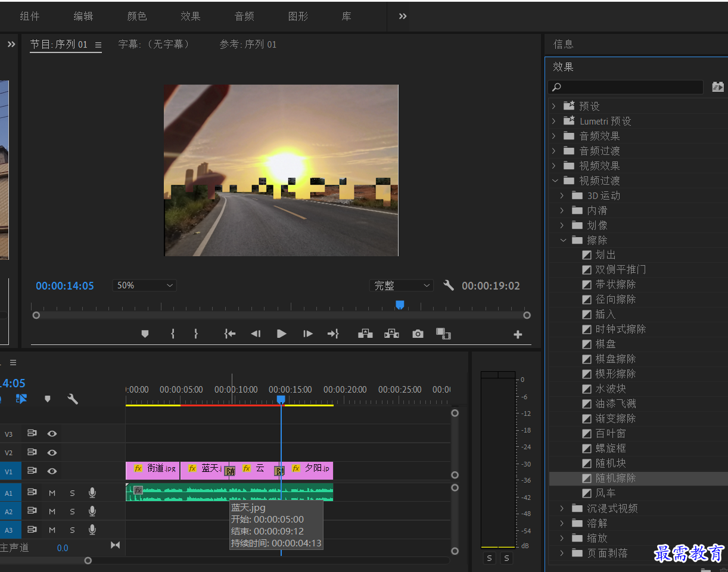Expand the 视频效果 folder

coord(553,166)
